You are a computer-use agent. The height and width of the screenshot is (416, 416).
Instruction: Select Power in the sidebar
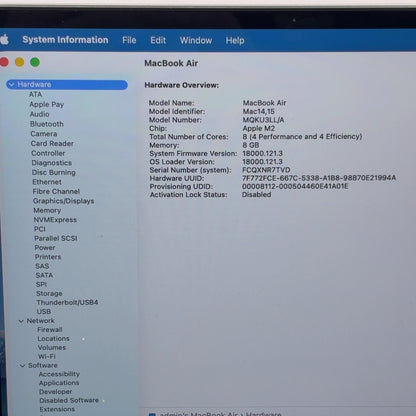coord(45,248)
